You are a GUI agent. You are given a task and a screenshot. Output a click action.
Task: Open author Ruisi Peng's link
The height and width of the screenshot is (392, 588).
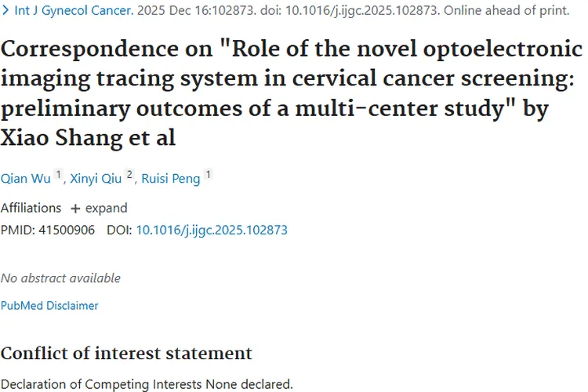click(x=171, y=179)
